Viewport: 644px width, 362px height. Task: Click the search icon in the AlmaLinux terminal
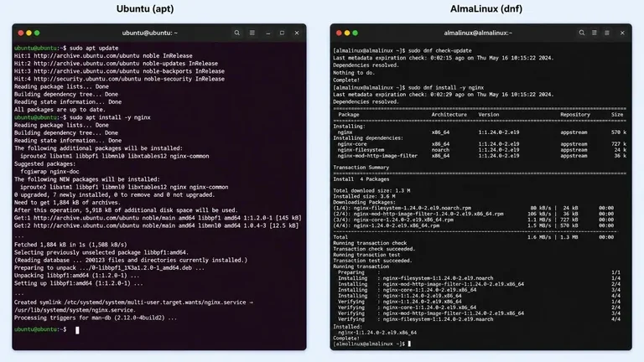(x=582, y=33)
